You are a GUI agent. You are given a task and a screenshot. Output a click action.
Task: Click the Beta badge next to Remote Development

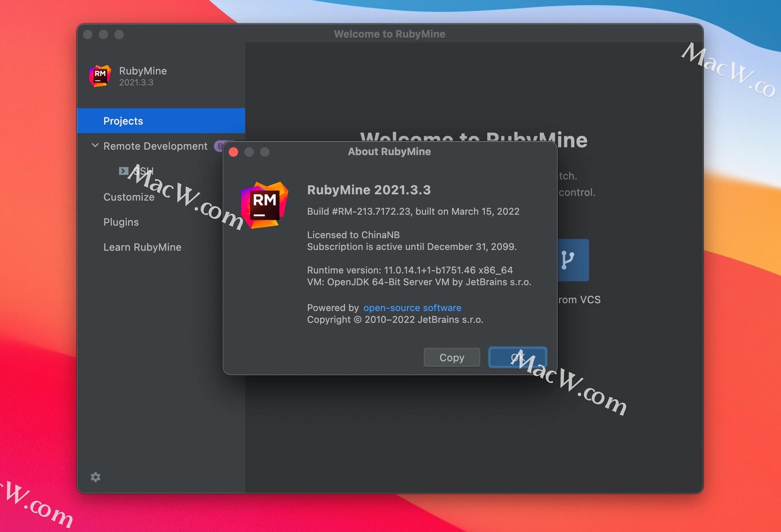[219, 146]
